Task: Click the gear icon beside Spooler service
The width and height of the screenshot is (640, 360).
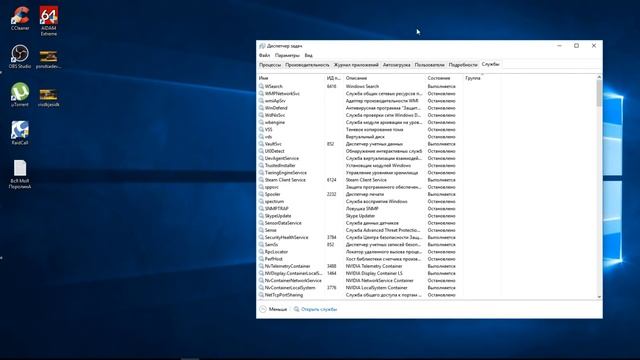Action: [x=261, y=194]
